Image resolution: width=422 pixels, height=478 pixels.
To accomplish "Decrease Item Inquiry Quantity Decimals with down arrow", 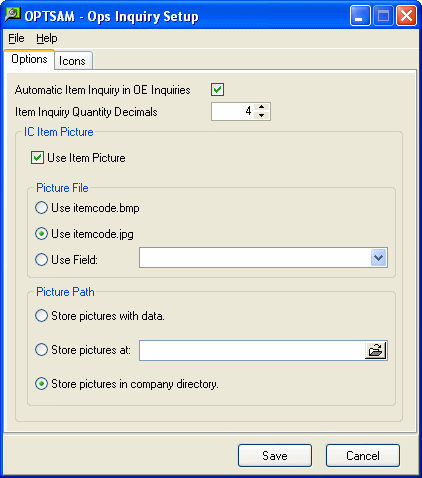I will click(262, 115).
